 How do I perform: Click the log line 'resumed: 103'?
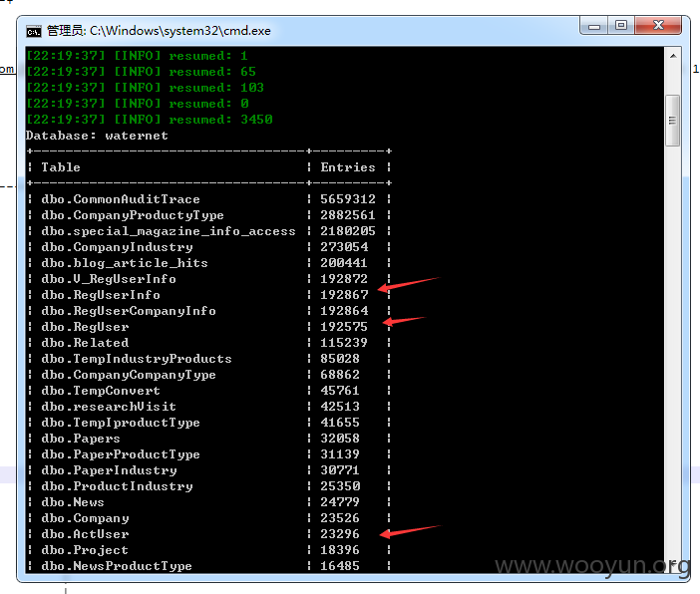(x=146, y=88)
